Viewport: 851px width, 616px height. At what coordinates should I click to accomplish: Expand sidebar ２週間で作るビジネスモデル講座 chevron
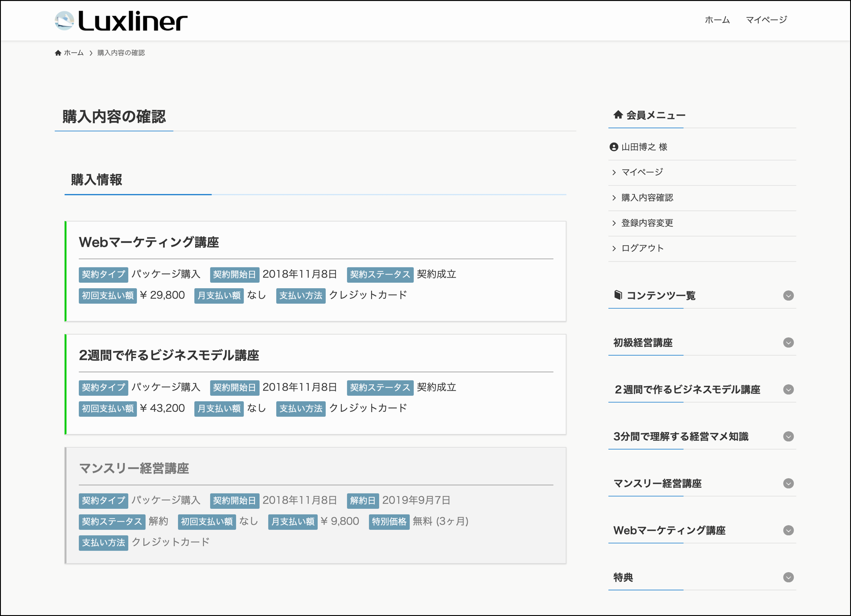pyautogui.click(x=788, y=390)
